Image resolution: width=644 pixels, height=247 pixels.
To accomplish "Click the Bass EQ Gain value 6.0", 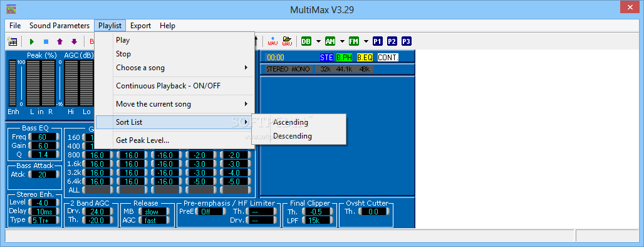I will (43, 146).
